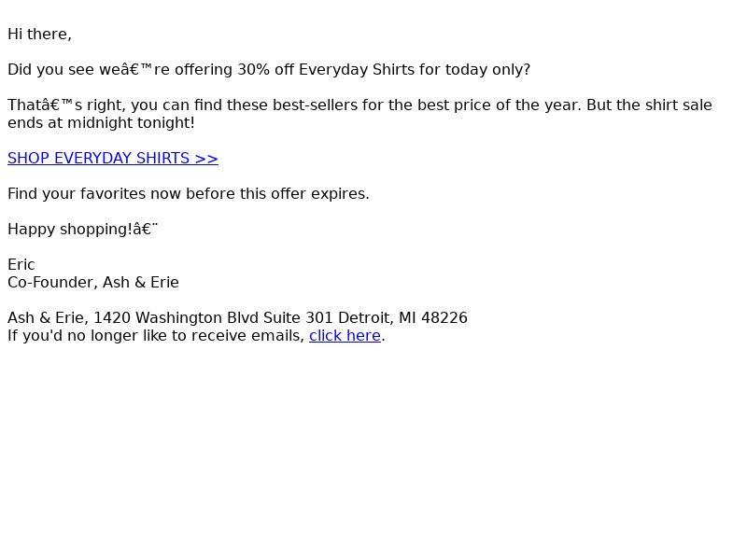Click 'But the shirt sale' text
The height and width of the screenshot is (560, 747).
(649, 105)
